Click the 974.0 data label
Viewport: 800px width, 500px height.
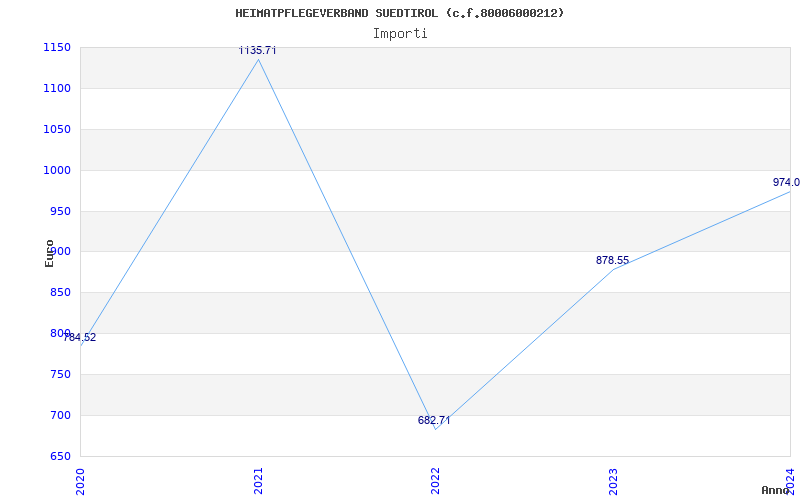pos(786,182)
